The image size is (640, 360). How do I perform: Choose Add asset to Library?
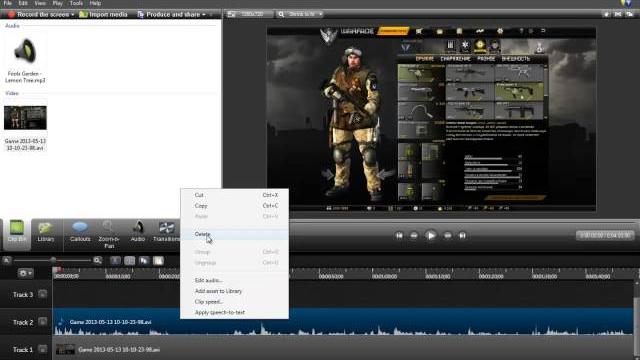235,291
